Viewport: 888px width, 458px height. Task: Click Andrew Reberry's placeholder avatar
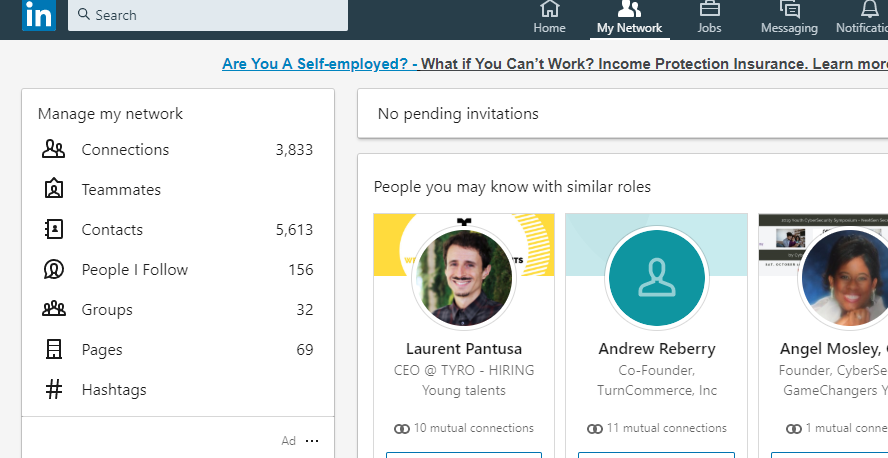click(656, 278)
